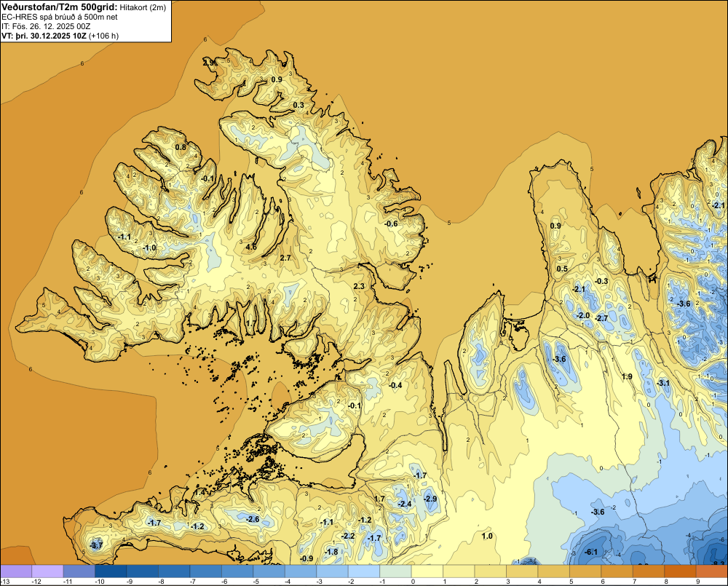Click the '-3.7' temperature value on the map

[95, 546]
